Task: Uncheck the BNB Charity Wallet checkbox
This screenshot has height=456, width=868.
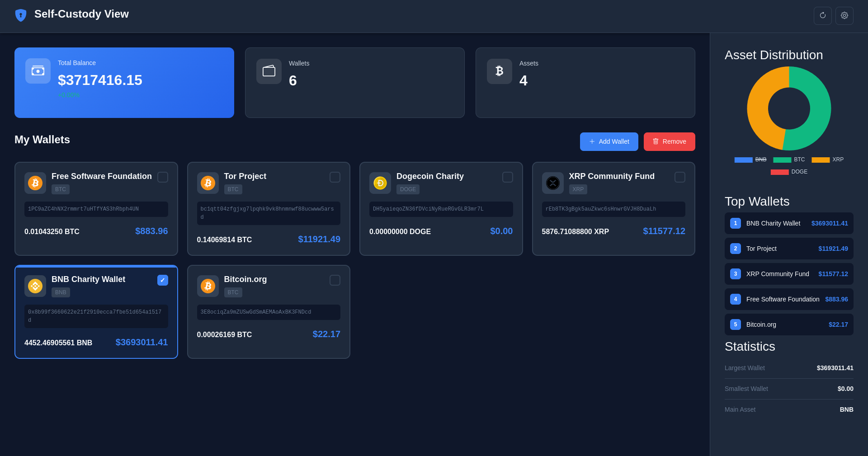Action: pyautogui.click(x=163, y=280)
